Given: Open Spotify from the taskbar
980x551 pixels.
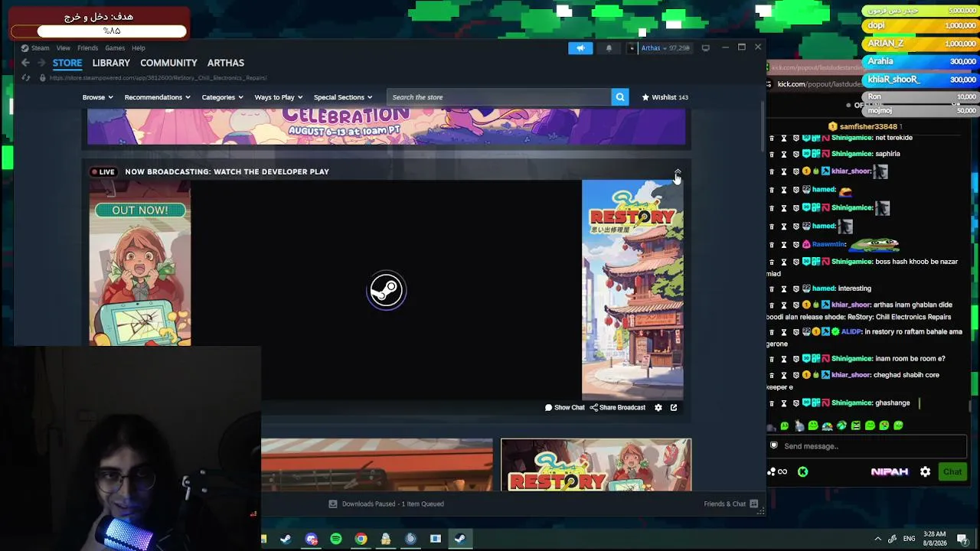Looking at the screenshot, I should [x=336, y=539].
